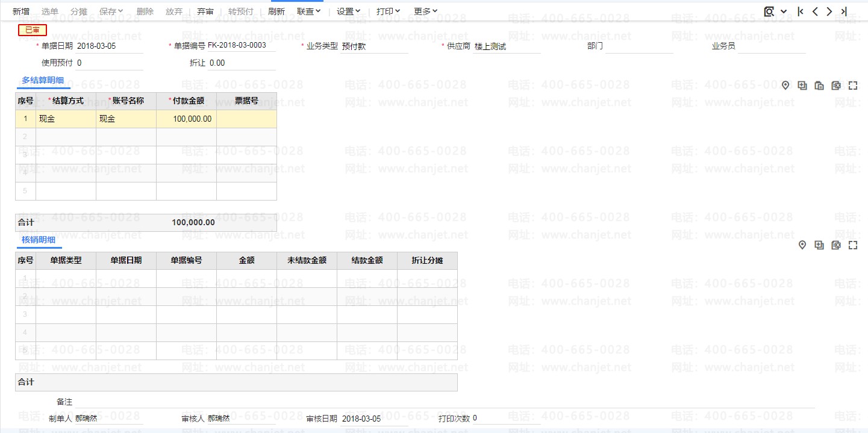Click the 选单 toolbar button
The image size is (868, 433).
[x=50, y=11]
